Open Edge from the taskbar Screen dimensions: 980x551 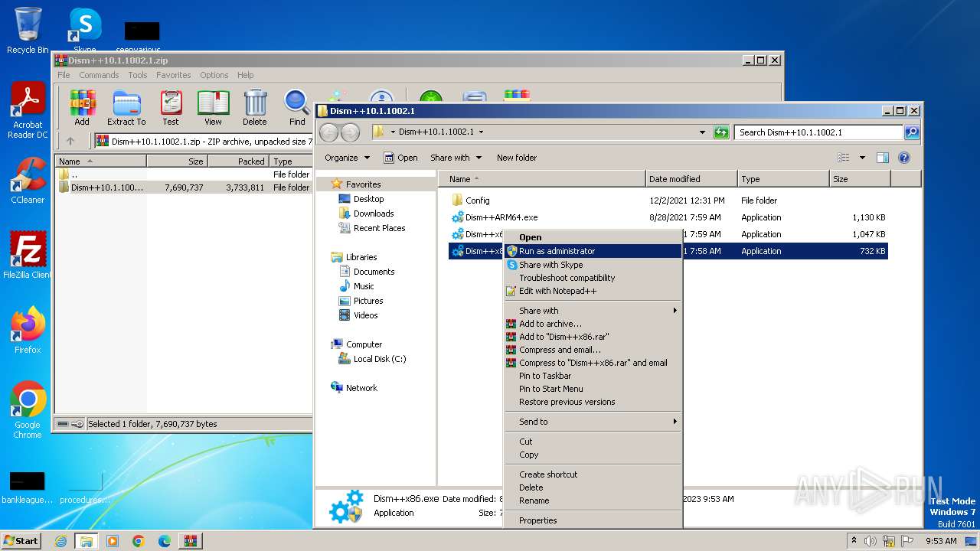[x=165, y=541]
